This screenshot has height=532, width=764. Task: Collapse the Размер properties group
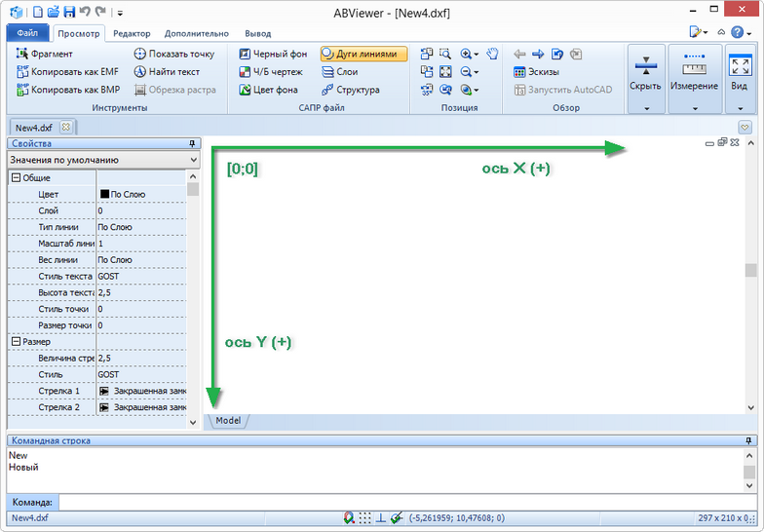pos(16,342)
